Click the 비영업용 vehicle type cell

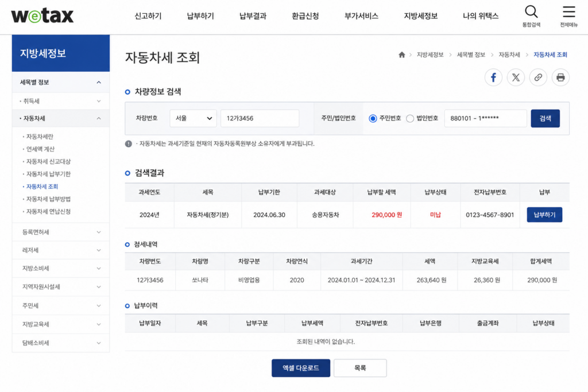click(249, 280)
